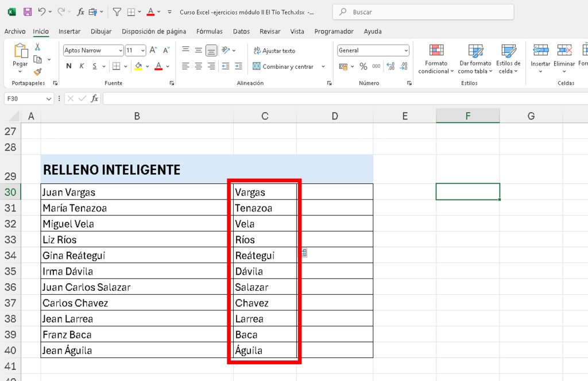This screenshot has height=381, width=588.
Task: Click the F30 Name Box field
Action: click(24, 99)
